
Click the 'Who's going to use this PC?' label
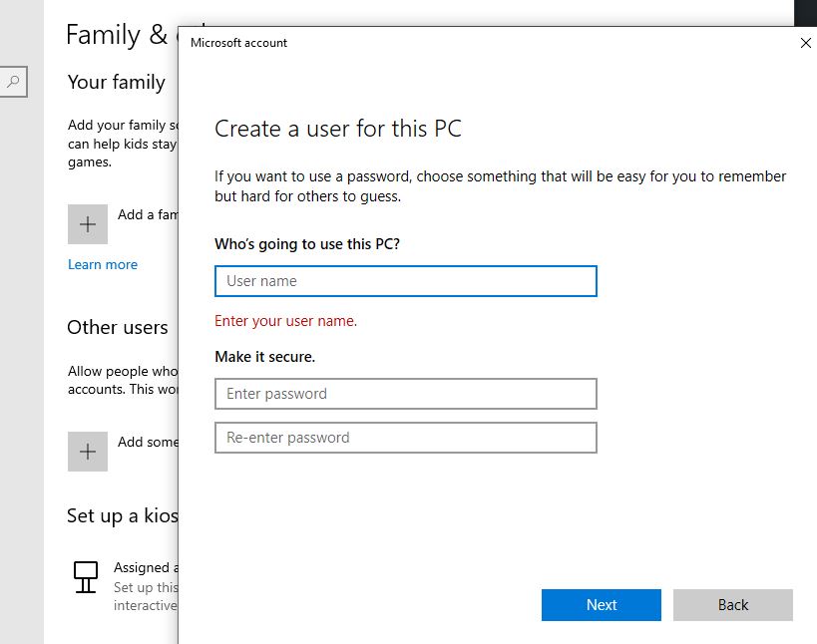[307, 244]
